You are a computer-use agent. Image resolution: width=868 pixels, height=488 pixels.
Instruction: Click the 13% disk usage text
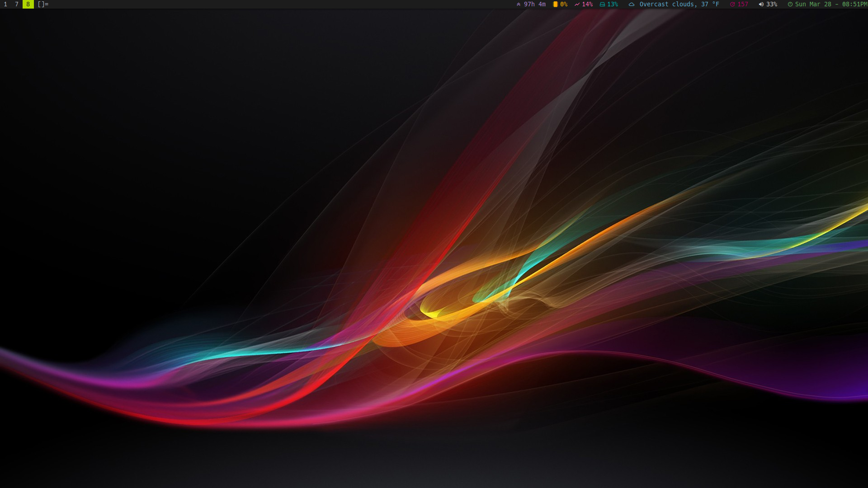coord(613,4)
